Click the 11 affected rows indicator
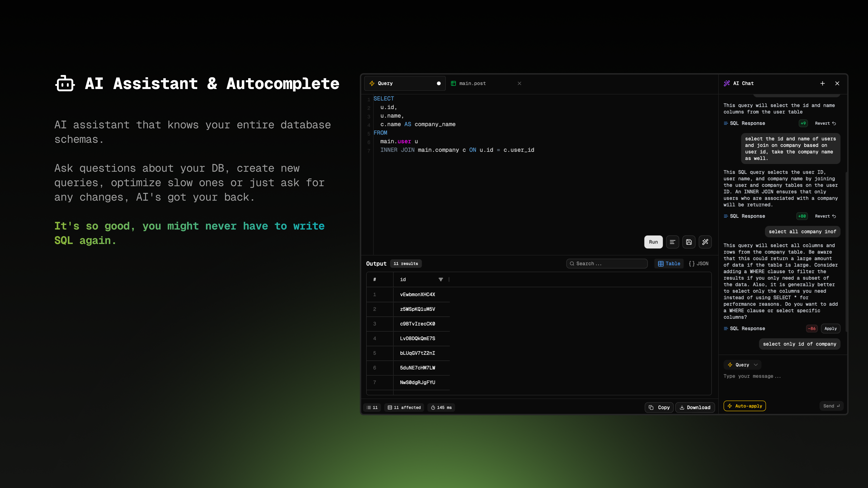The image size is (868, 488). [404, 408]
